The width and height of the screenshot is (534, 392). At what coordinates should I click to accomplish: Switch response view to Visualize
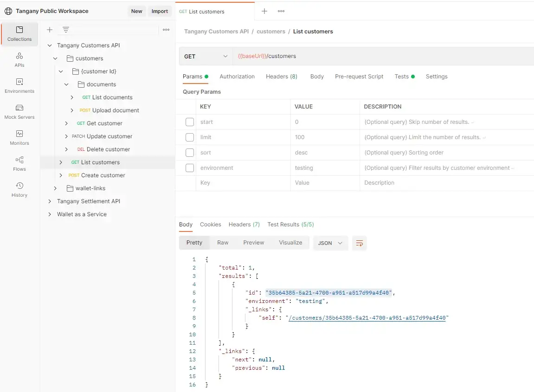[290, 243]
